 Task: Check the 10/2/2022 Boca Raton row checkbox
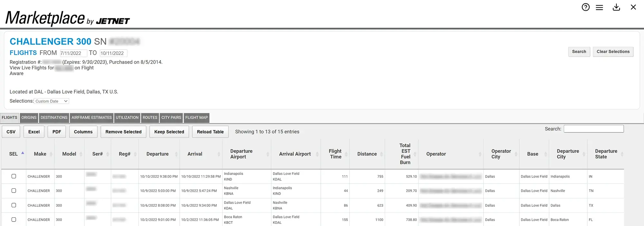point(14,220)
